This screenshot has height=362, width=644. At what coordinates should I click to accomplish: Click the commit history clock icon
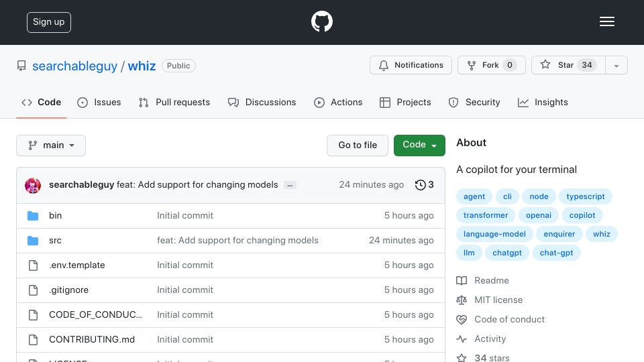click(x=420, y=185)
